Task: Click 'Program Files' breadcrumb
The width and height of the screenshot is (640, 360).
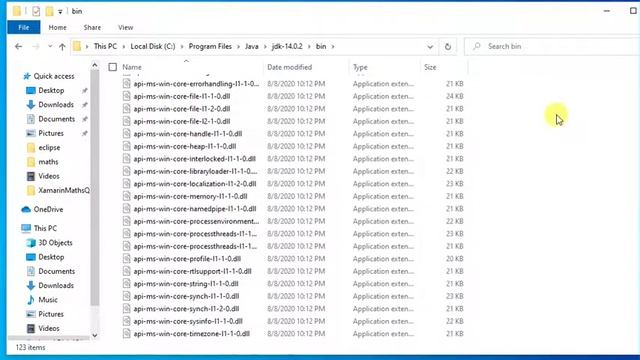Action: click(x=210, y=46)
